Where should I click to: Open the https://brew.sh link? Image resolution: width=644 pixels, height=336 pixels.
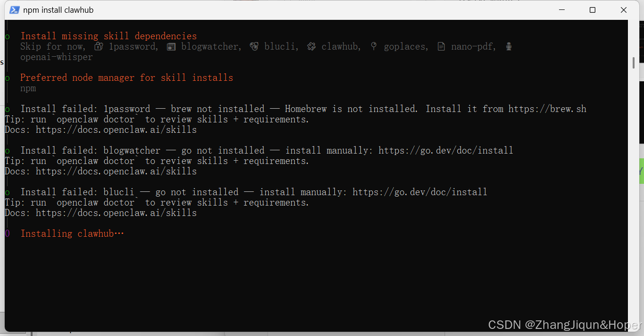547,109
